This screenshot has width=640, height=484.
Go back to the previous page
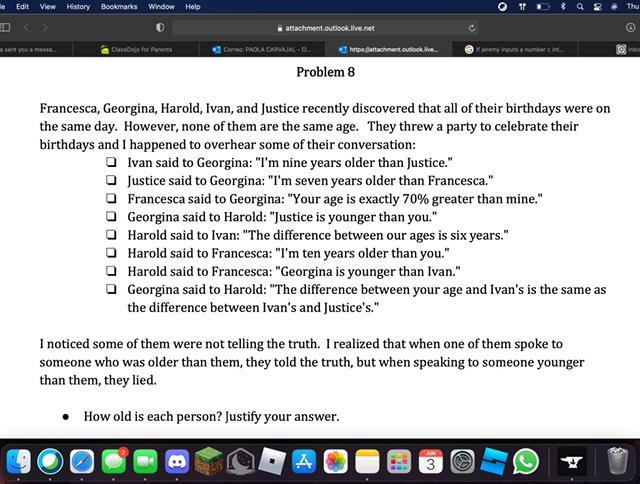pos(27,28)
